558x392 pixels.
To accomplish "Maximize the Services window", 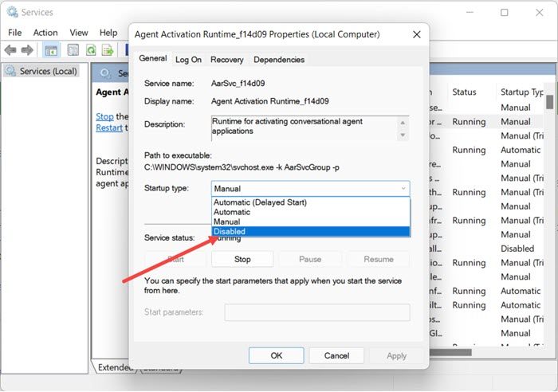I will pos(505,13).
